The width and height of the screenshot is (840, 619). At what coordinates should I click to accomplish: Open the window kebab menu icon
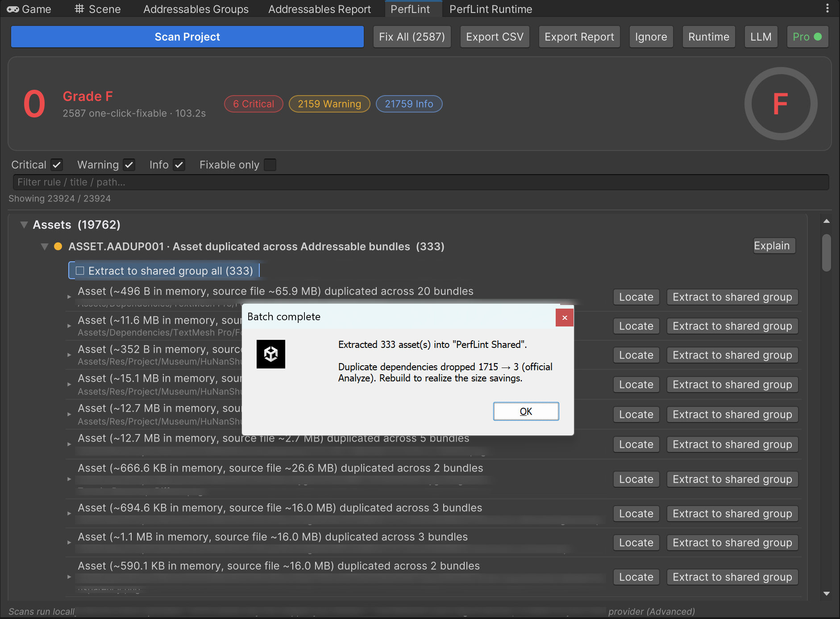point(827,8)
